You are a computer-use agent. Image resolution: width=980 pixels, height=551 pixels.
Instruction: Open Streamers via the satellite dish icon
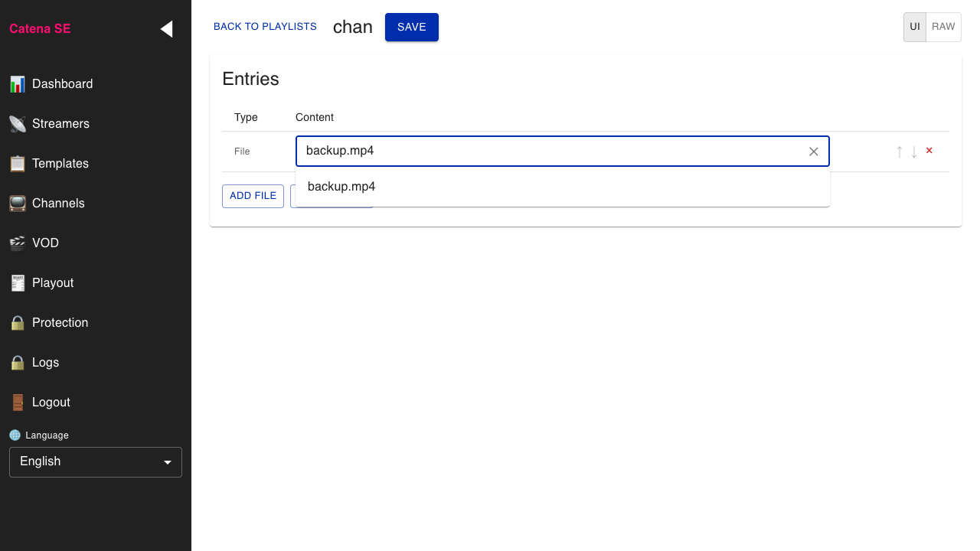tap(18, 124)
